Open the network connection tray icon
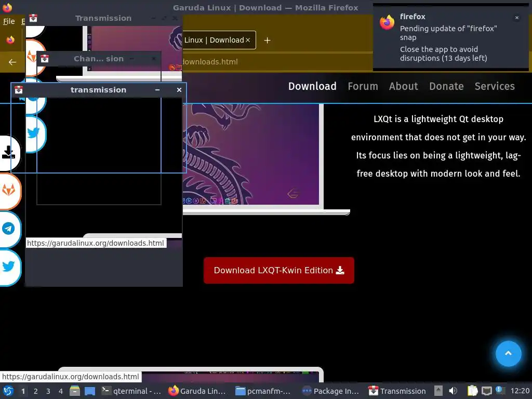The image size is (532, 399). (x=486, y=391)
